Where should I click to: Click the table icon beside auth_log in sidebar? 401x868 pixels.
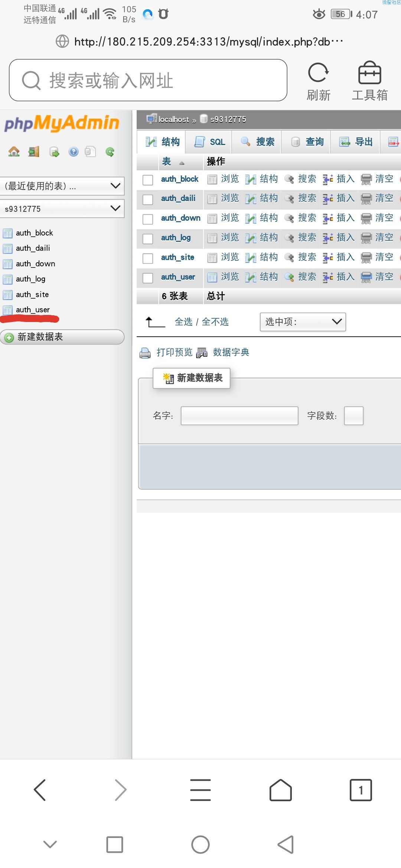pyautogui.click(x=7, y=279)
